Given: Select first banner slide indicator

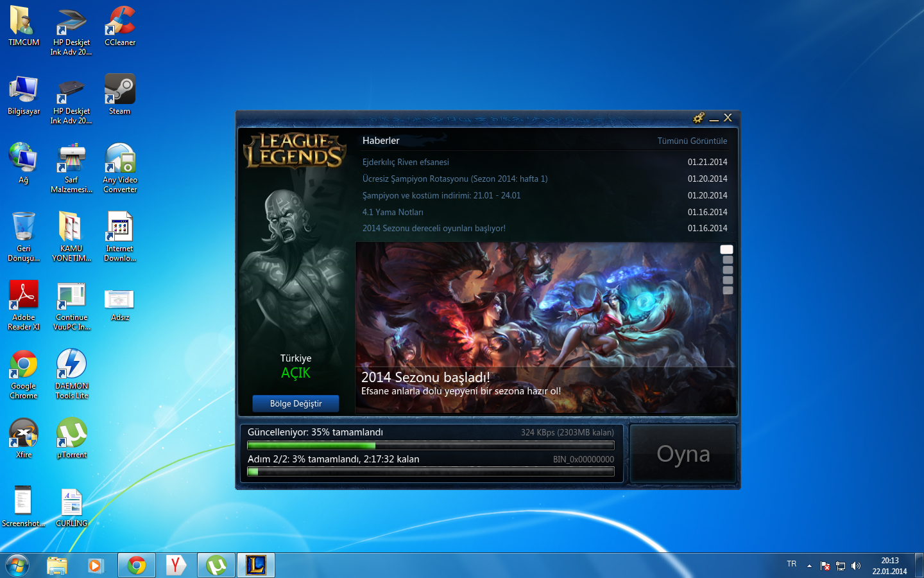Looking at the screenshot, I should [726, 249].
